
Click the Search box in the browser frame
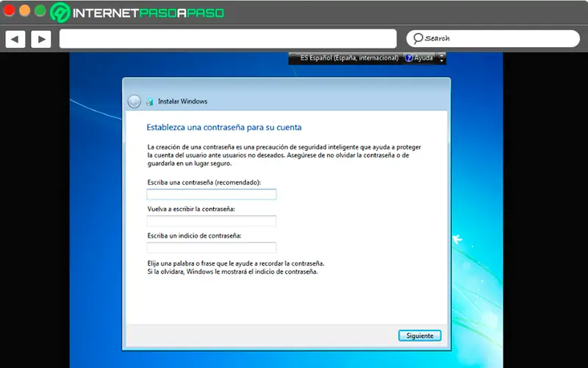493,39
